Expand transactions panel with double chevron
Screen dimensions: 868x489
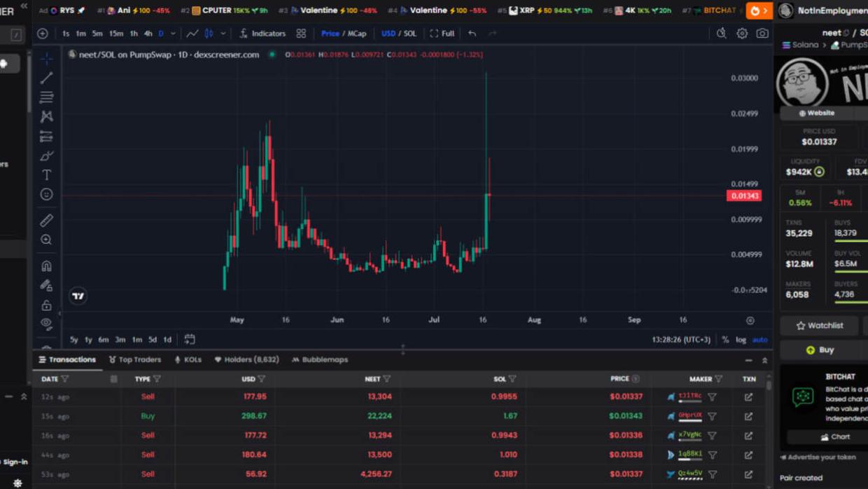(764, 360)
